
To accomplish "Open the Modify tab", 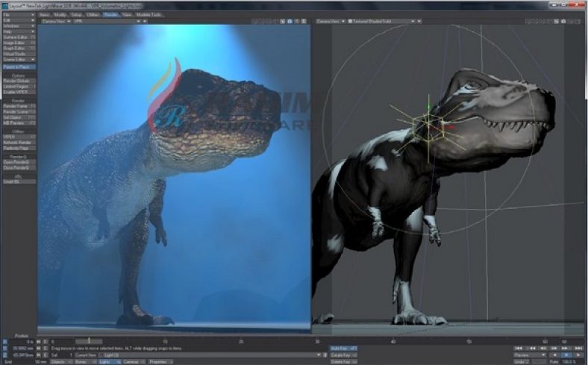I will 61,14.
